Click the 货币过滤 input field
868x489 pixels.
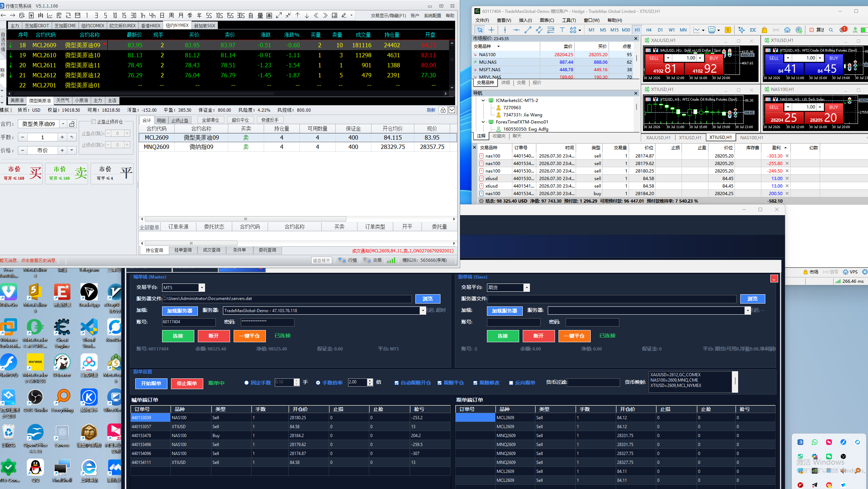pos(593,383)
